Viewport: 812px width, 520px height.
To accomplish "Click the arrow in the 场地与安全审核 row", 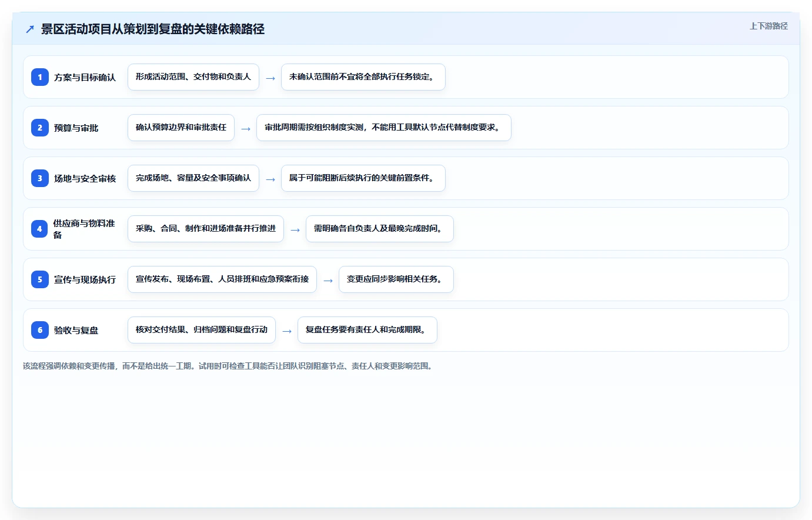I will click(x=270, y=179).
